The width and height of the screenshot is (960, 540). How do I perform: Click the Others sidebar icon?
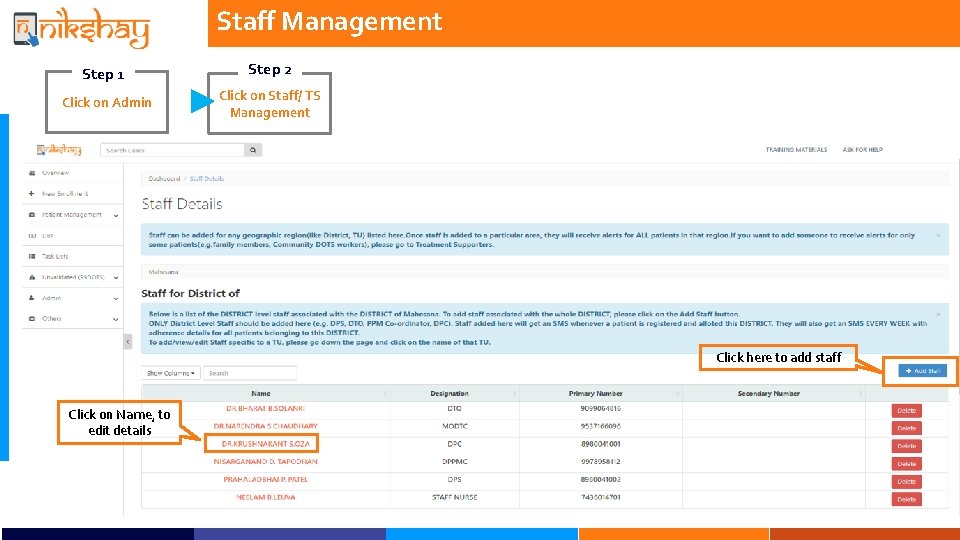[x=32, y=319]
